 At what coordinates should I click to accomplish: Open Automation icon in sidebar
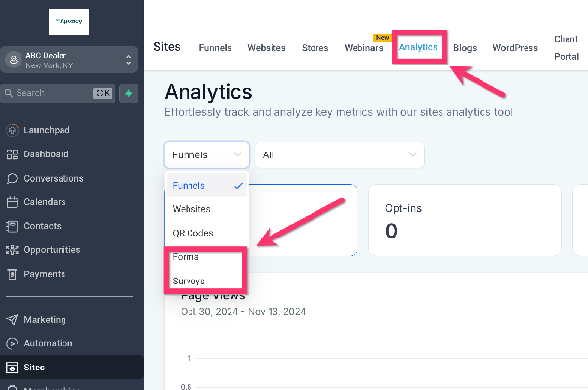point(12,343)
